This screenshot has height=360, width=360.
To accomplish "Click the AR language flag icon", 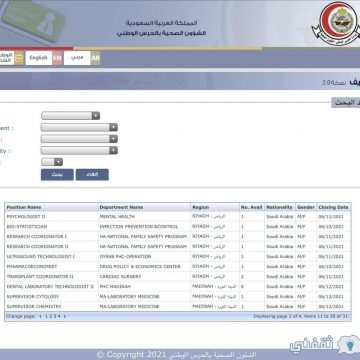I will [96, 58].
